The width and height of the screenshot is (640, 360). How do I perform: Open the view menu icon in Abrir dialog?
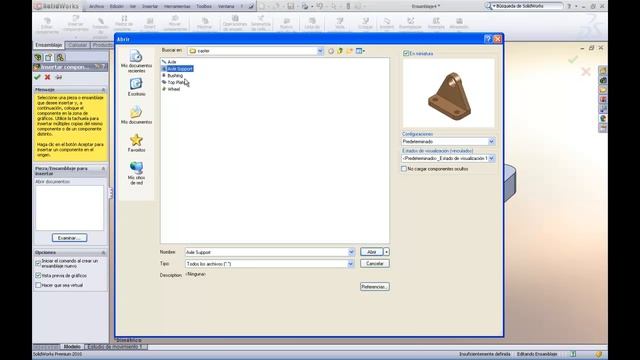[x=360, y=51]
